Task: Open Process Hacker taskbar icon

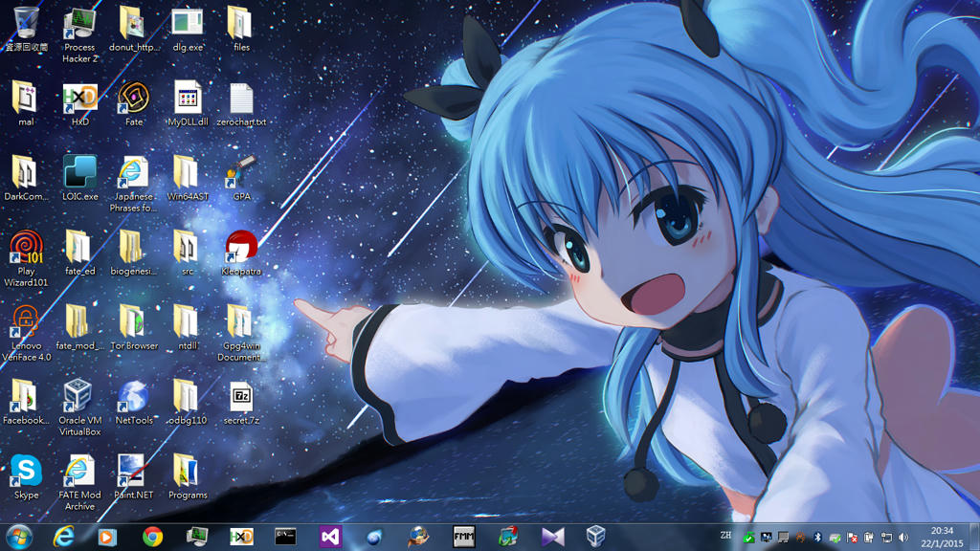Action: point(197,537)
